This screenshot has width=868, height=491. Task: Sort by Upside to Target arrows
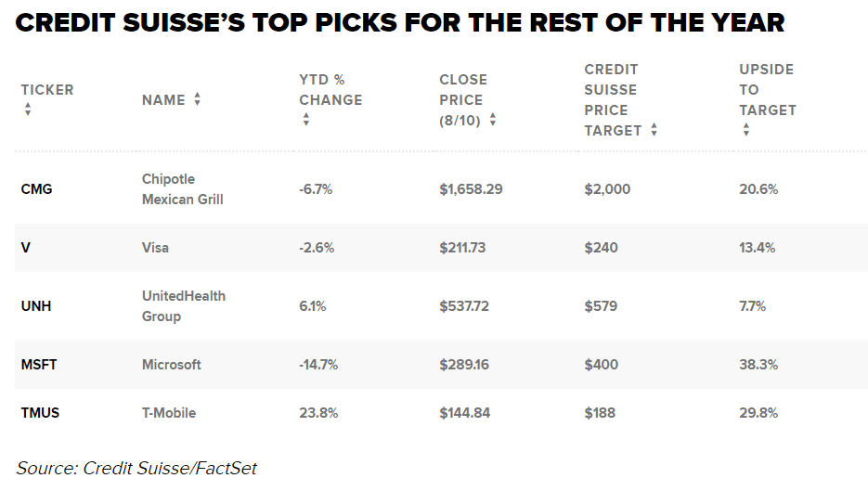tap(746, 130)
